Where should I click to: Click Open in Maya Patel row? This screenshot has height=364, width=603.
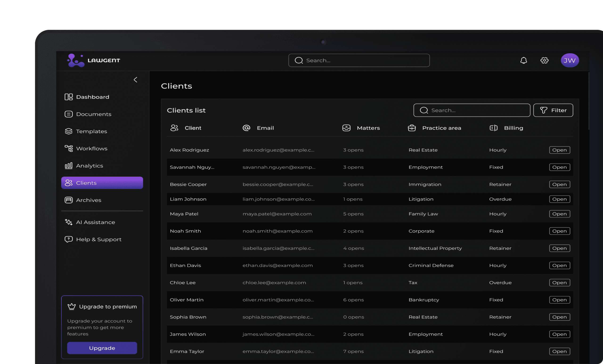559,214
